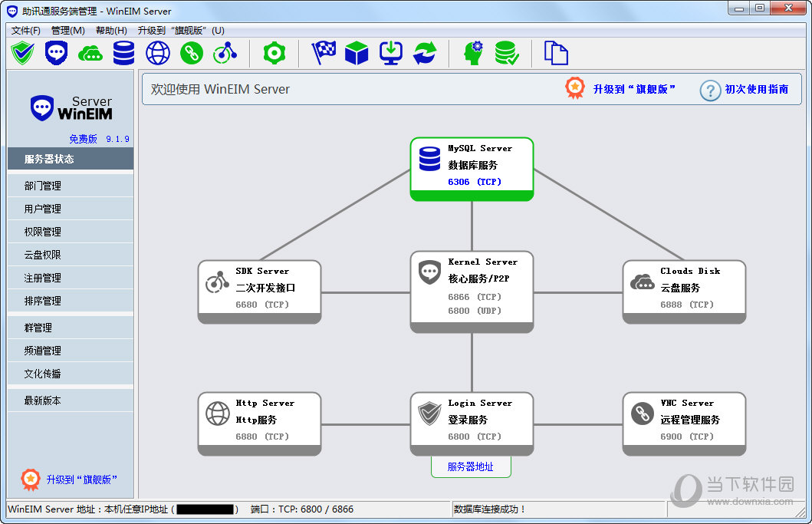Maximize the WinEIM Server window
This screenshot has height=524, width=812.
click(x=760, y=8)
